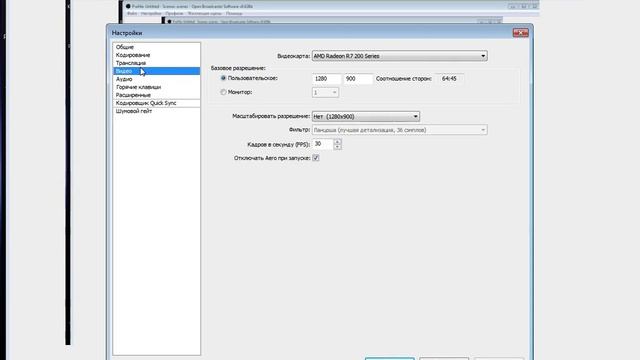The width and height of the screenshot is (640, 360).
Task: Click the 64:45 aspect ratio value
Action: tap(449, 79)
